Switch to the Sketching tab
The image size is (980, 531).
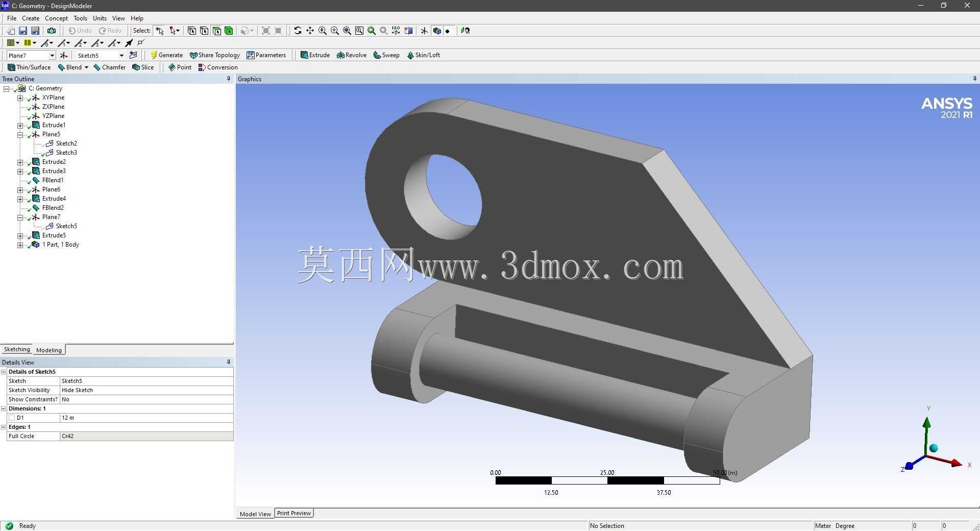point(17,349)
